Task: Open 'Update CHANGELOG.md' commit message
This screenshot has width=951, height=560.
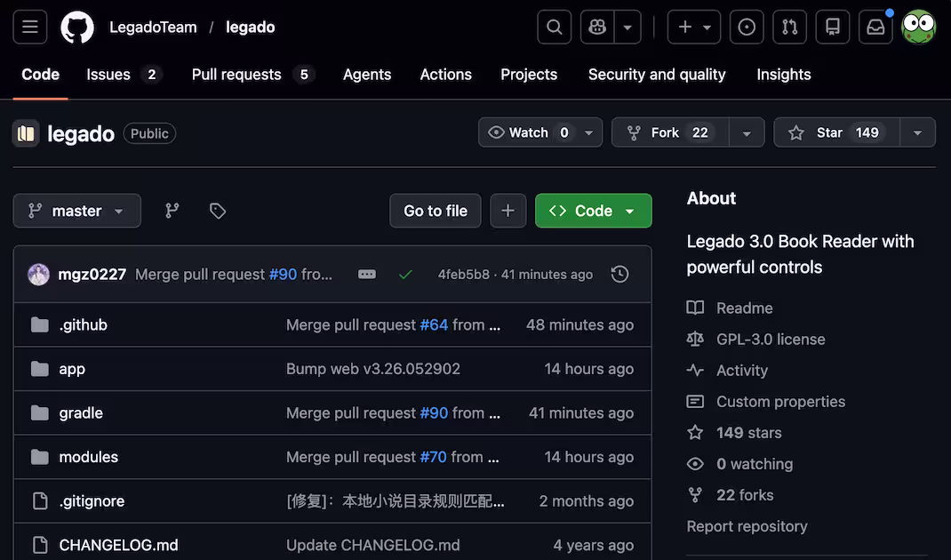Action: (373, 545)
